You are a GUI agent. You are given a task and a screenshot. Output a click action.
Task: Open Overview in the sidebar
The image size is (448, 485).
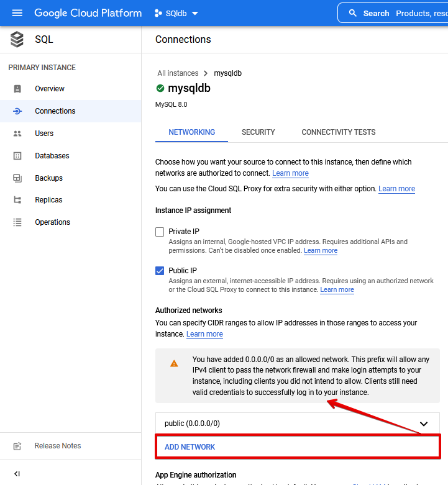tap(71, 89)
